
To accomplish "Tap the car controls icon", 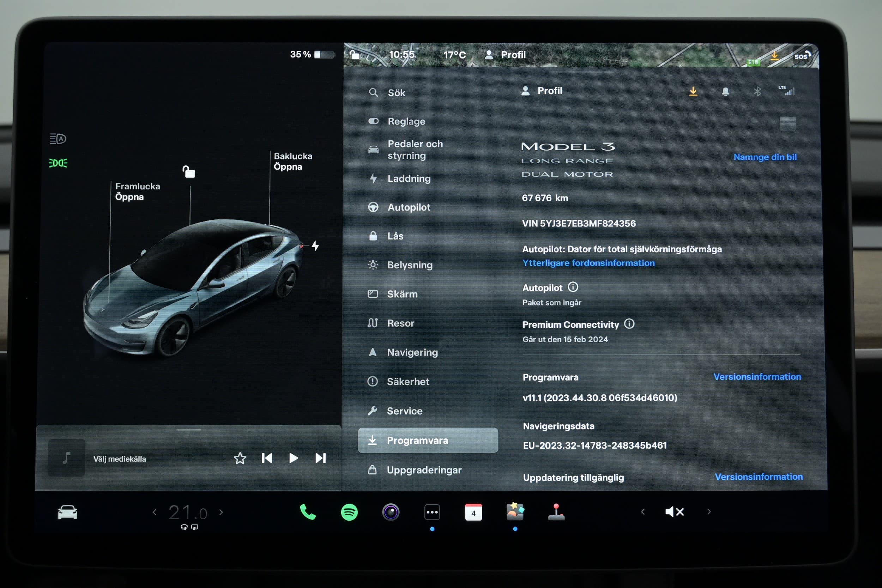I will coord(67,512).
